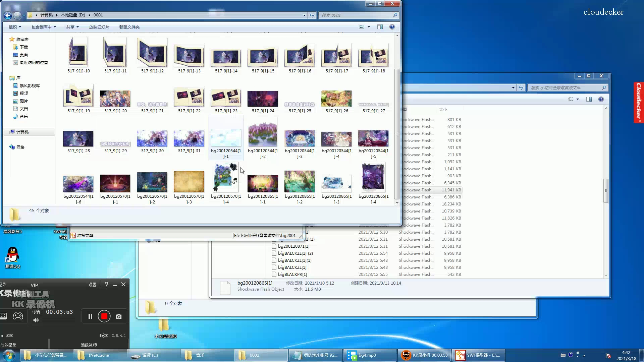The image size is (644, 362).
Task: Click the vertical scrollbar of 0001 window
Action: tap(397, 134)
